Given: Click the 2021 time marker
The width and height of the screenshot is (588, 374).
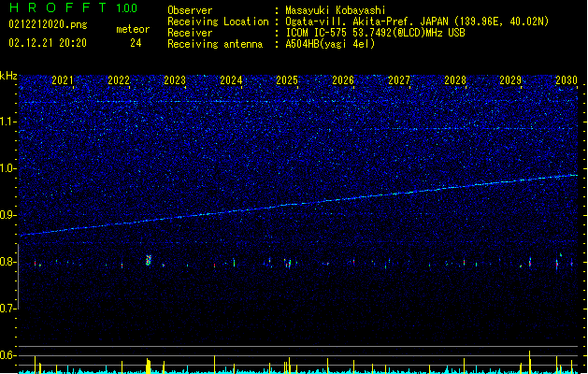Looking at the screenshot, I should (63, 79).
